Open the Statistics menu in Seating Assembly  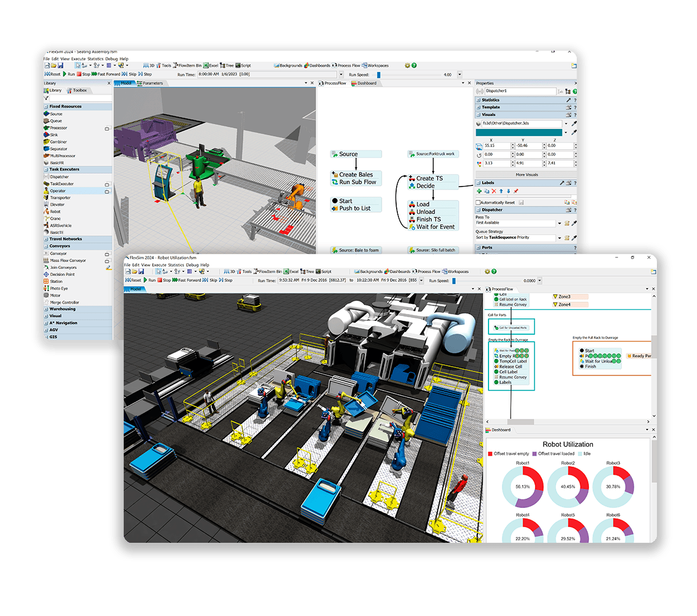coord(95,59)
